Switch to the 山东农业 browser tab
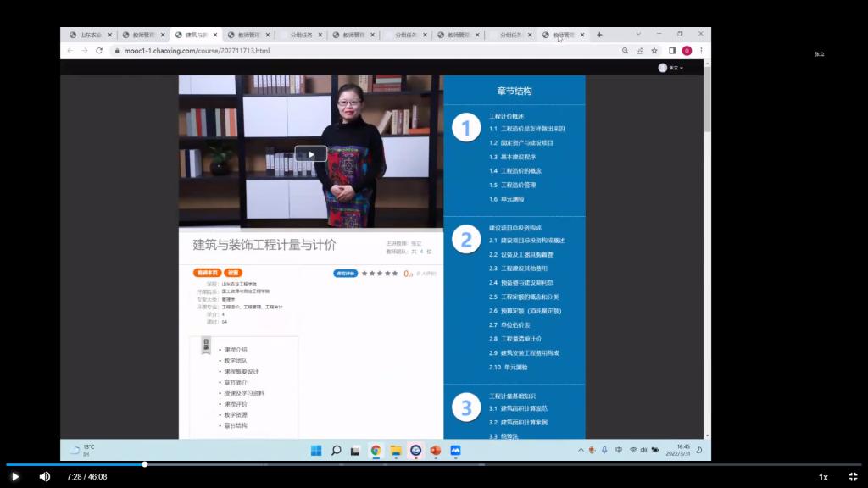Viewport: 868px width, 488px height. pyautogui.click(x=90, y=35)
